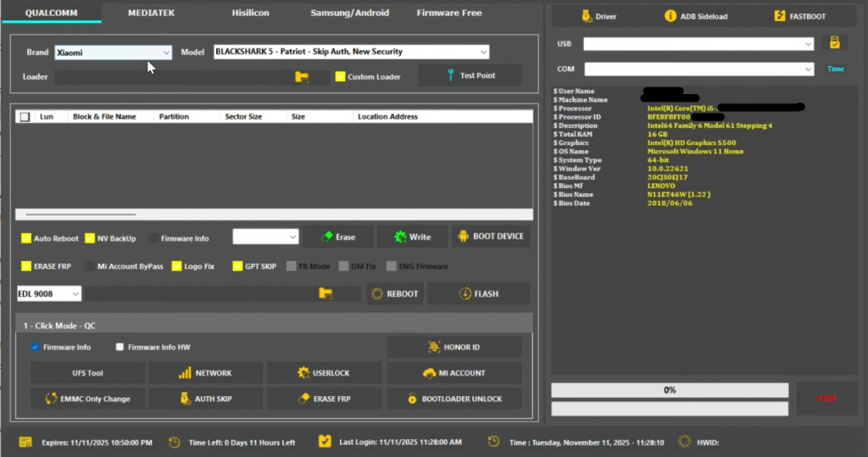Check the select-all checkbox in partition table header
The height and width of the screenshot is (457, 868).
[25, 117]
